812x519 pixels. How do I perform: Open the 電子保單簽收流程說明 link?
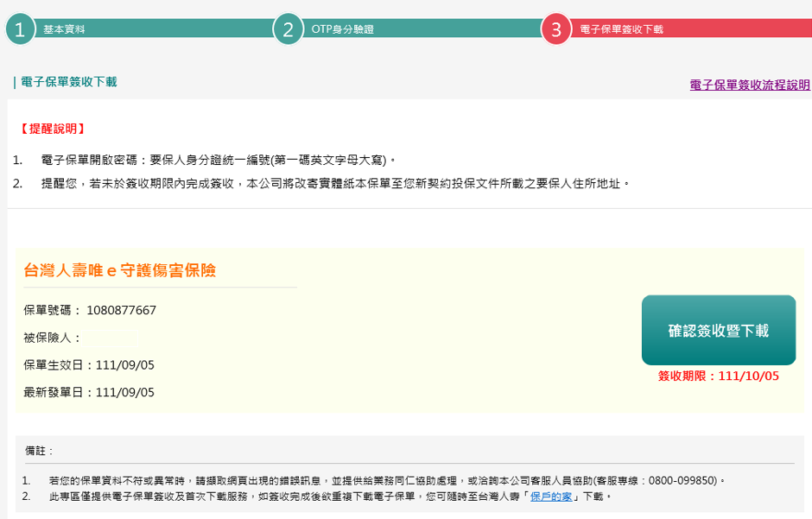pos(750,85)
